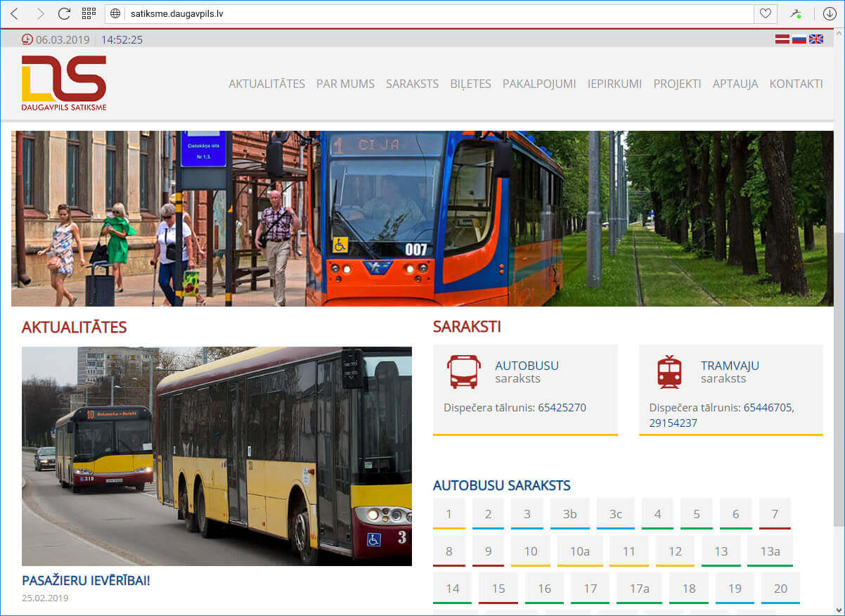Image resolution: width=845 pixels, height=616 pixels.
Task: Select bus route 8 button
Action: pos(449,551)
